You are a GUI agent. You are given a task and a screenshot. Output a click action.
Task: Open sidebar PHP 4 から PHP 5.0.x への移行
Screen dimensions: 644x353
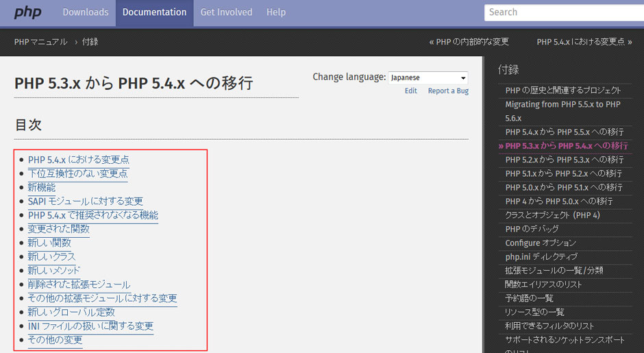tap(559, 202)
